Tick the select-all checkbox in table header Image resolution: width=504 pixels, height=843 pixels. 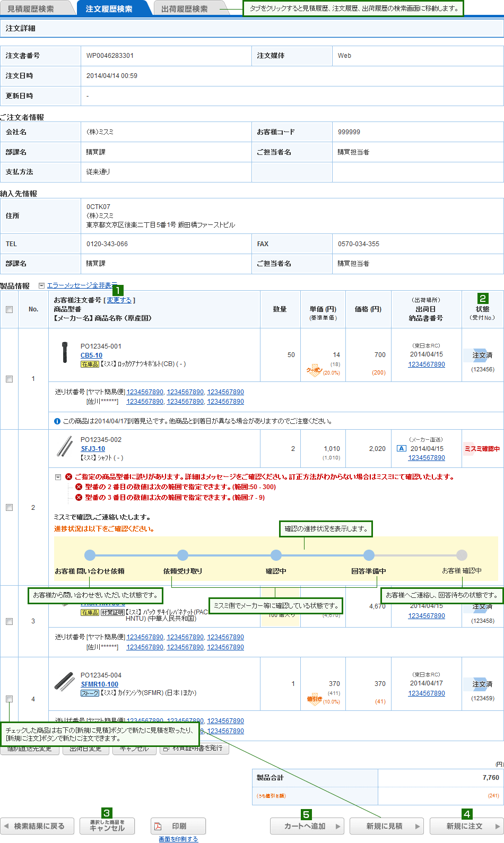[9, 309]
